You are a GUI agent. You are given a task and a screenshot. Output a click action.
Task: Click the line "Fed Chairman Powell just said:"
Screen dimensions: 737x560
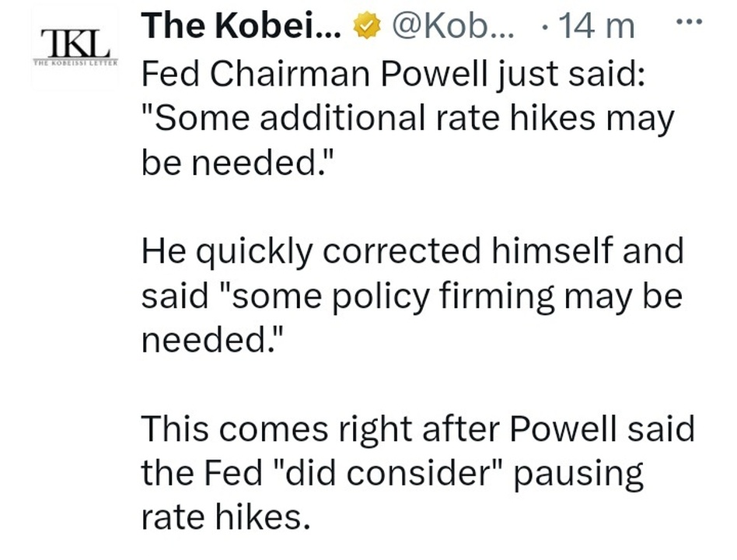coord(393,75)
